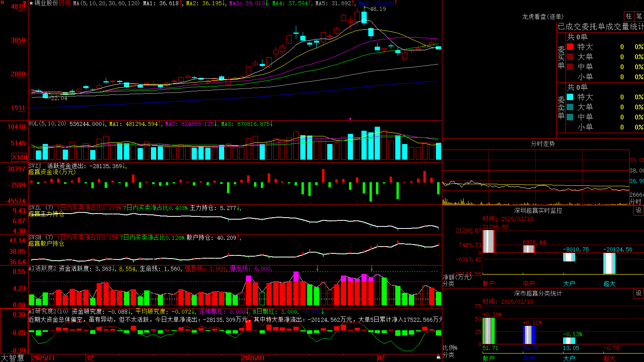Click the 散户 bar in 深圳超赢实时监控
The image size is (644, 362).
[488, 241]
